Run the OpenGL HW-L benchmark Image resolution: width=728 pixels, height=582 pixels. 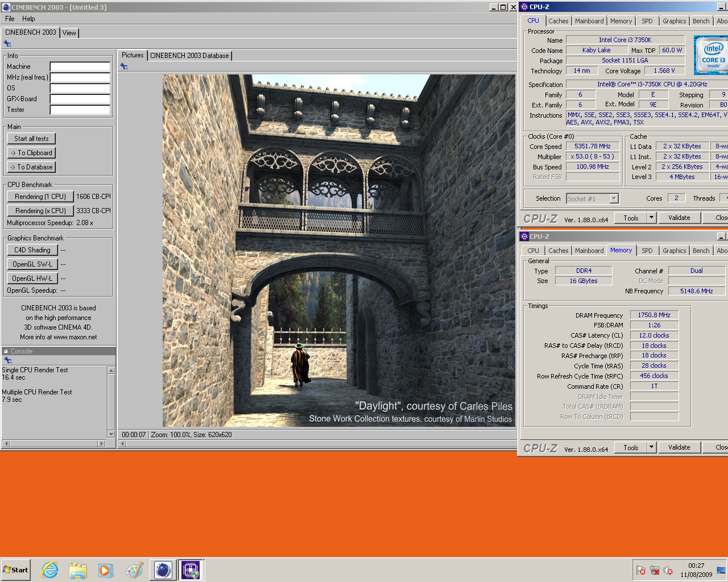pyautogui.click(x=32, y=278)
